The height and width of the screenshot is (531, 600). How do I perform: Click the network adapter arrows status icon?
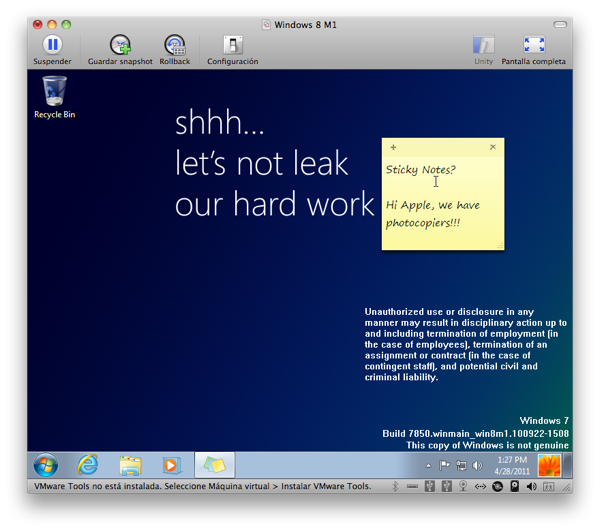coord(480,487)
